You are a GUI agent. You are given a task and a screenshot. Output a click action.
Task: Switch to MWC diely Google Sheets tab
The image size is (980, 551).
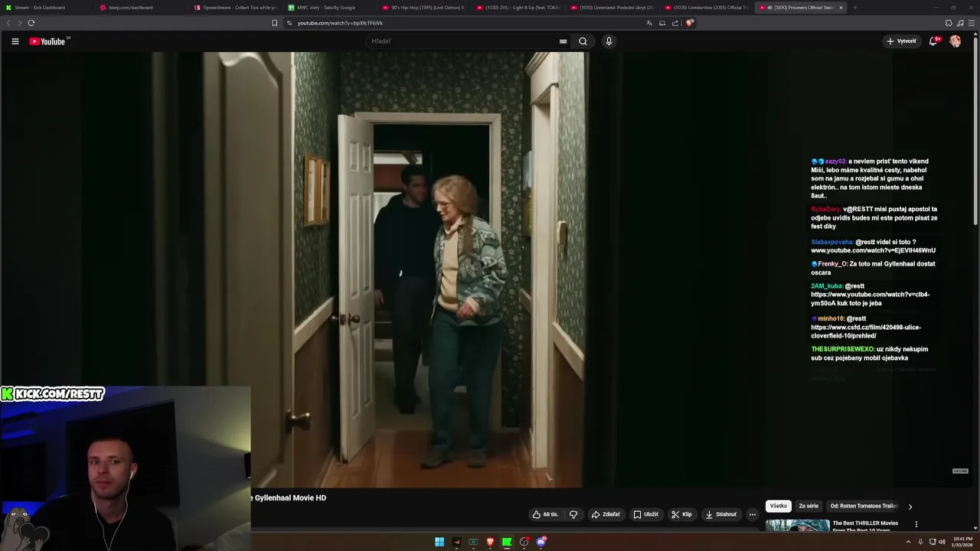coord(329,8)
